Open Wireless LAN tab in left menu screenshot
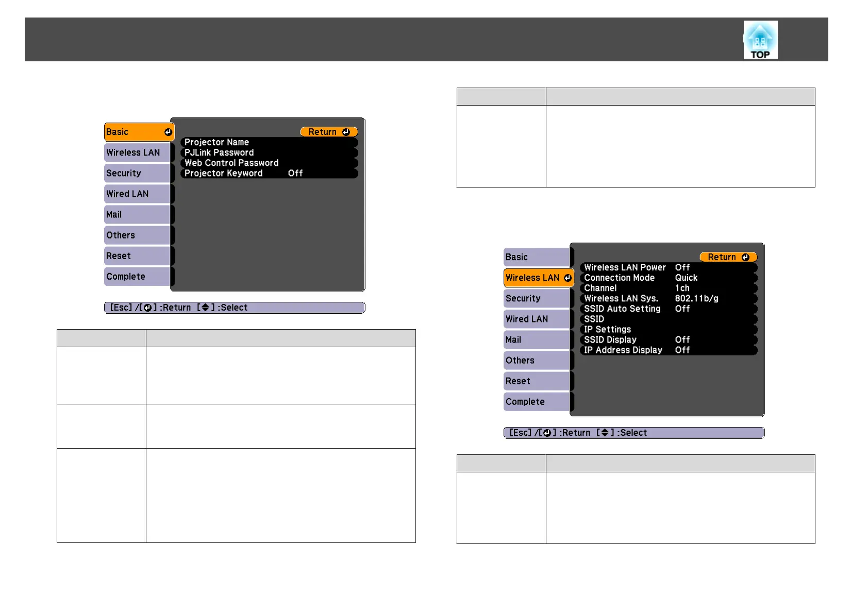This screenshot has height=613, width=868. click(139, 152)
